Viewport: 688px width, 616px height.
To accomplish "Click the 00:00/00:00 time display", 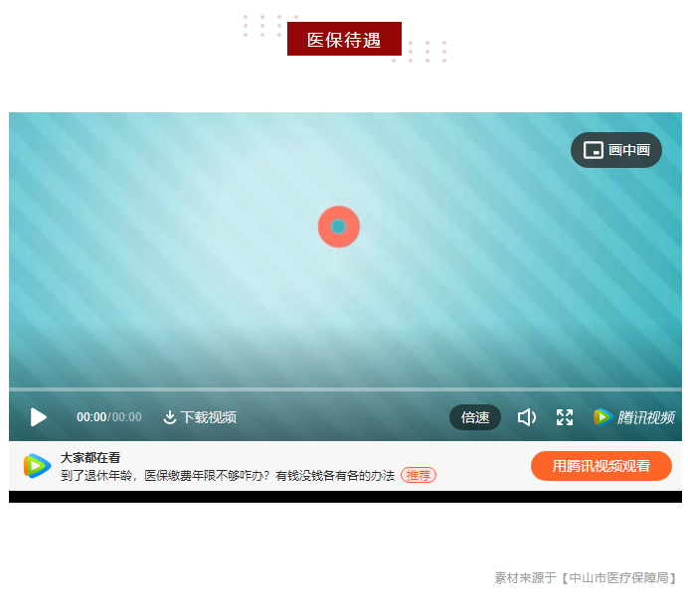I will click(109, 417).
